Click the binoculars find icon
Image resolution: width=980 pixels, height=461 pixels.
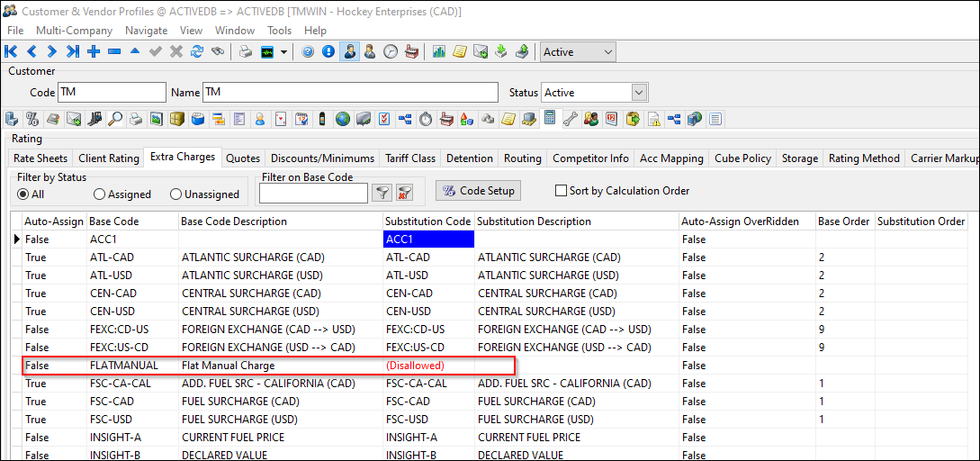pyautogui.click(x=217, y=52)
